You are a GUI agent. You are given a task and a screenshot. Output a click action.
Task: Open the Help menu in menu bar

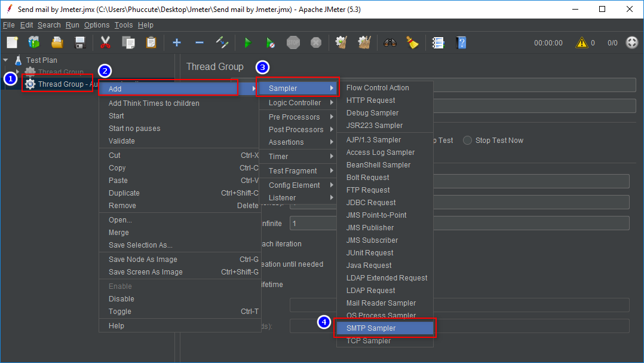pos(145,25)
